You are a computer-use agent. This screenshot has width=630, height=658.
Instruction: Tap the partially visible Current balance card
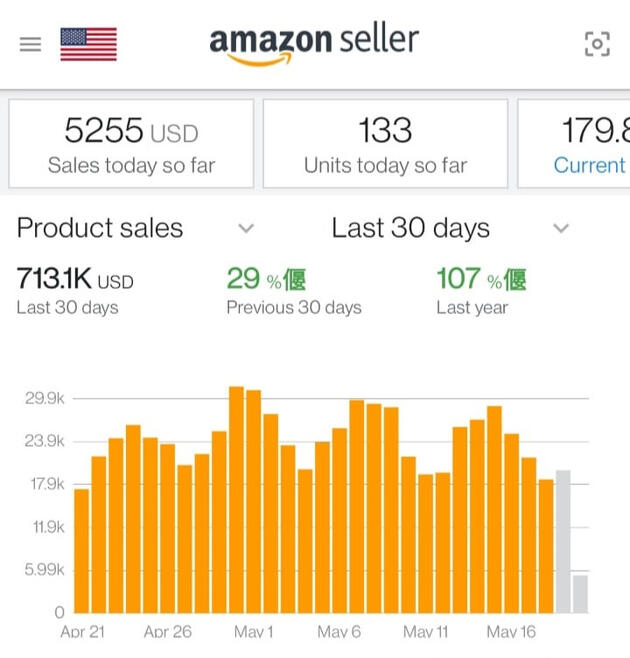point(580,144)
